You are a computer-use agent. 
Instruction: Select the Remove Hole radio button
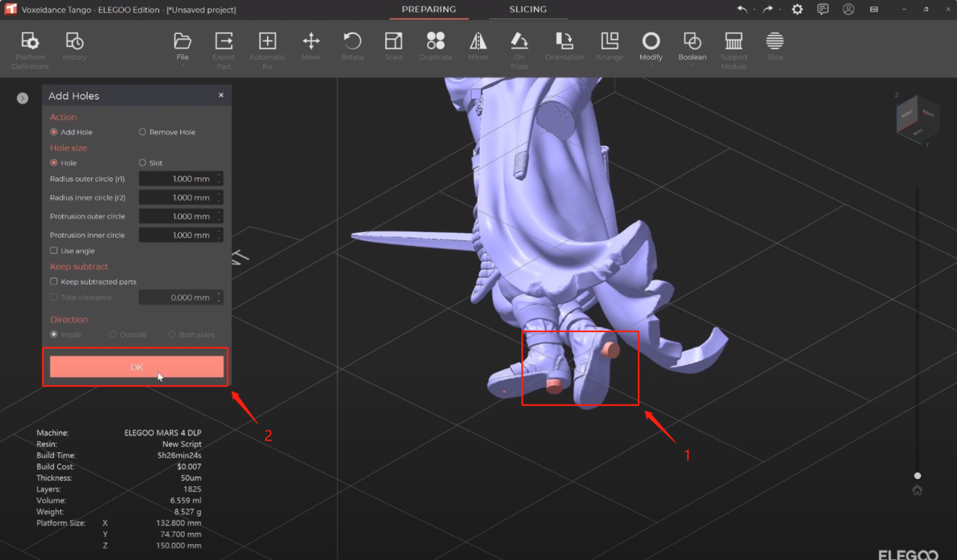143,132
